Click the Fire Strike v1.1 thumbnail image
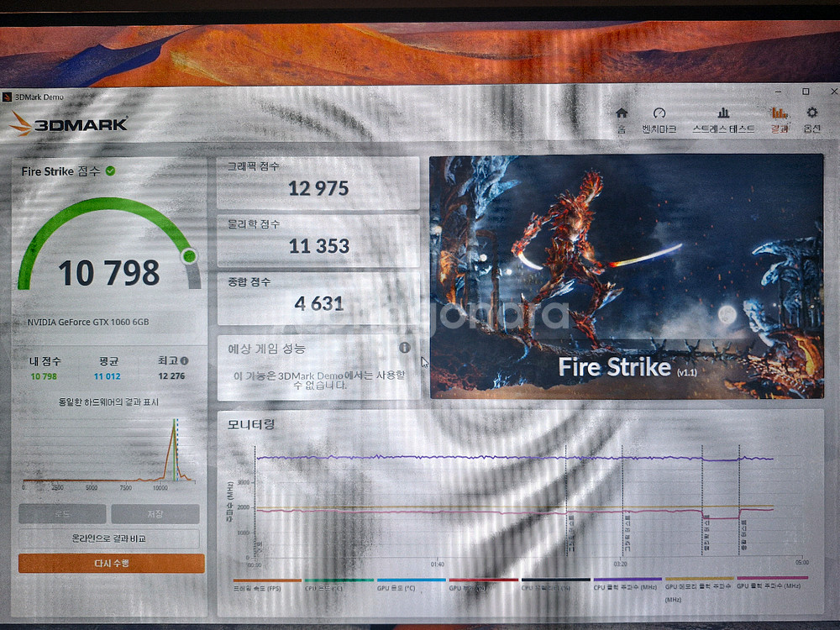Image resolution: width=840 pixels, height=630 pixels. [x=627, y=276]
